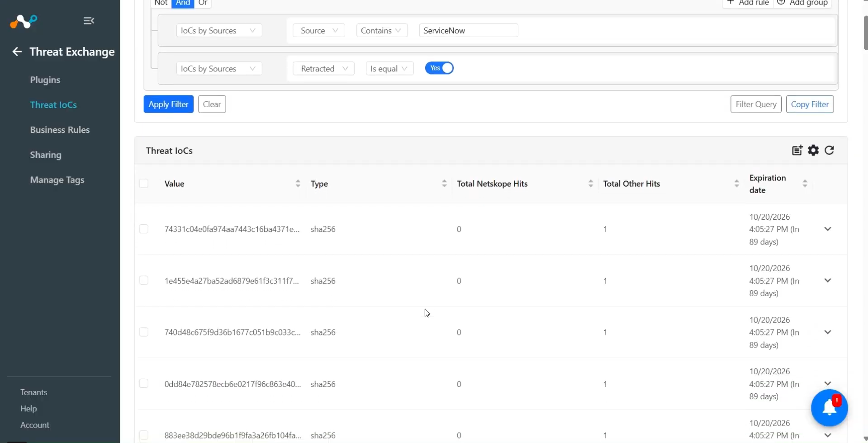Screen dimensions: 868x443
Task: Expand the 1e455e4a27ba52ad6879e61f3c311f7 row
Action: 828,281
